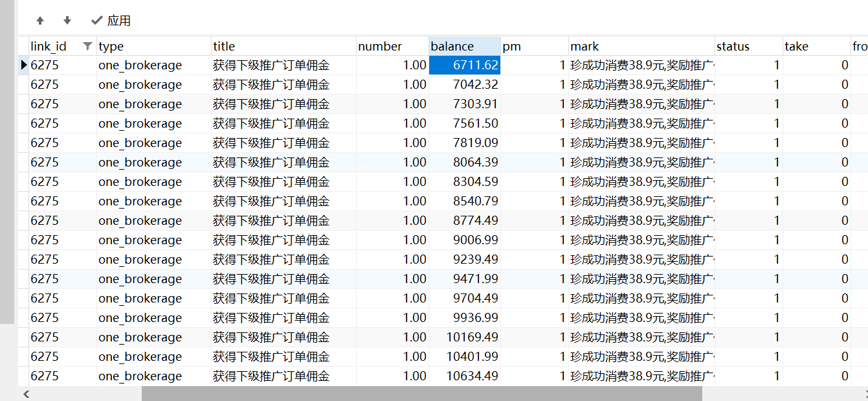Image resolution: width=868 pixels, height=401 pixels.
Task: Click the status column header
Action: [x=733, y=46]
